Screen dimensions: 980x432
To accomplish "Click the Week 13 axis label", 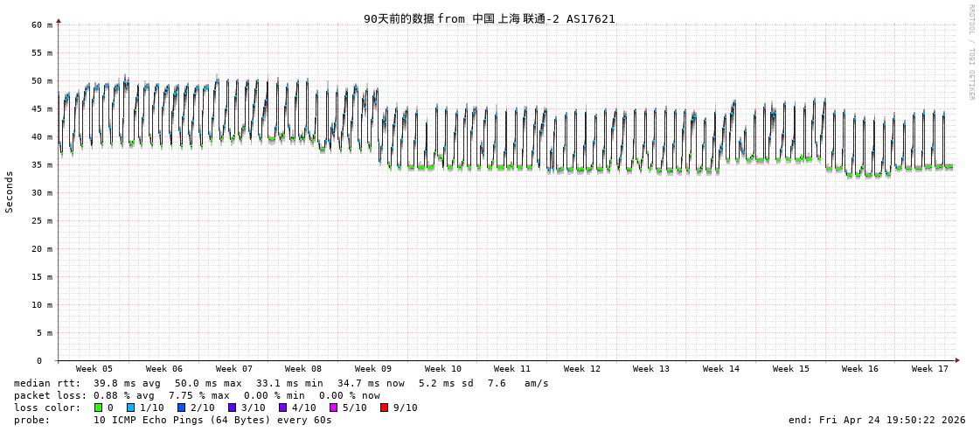I will click(x=651, y=369).
